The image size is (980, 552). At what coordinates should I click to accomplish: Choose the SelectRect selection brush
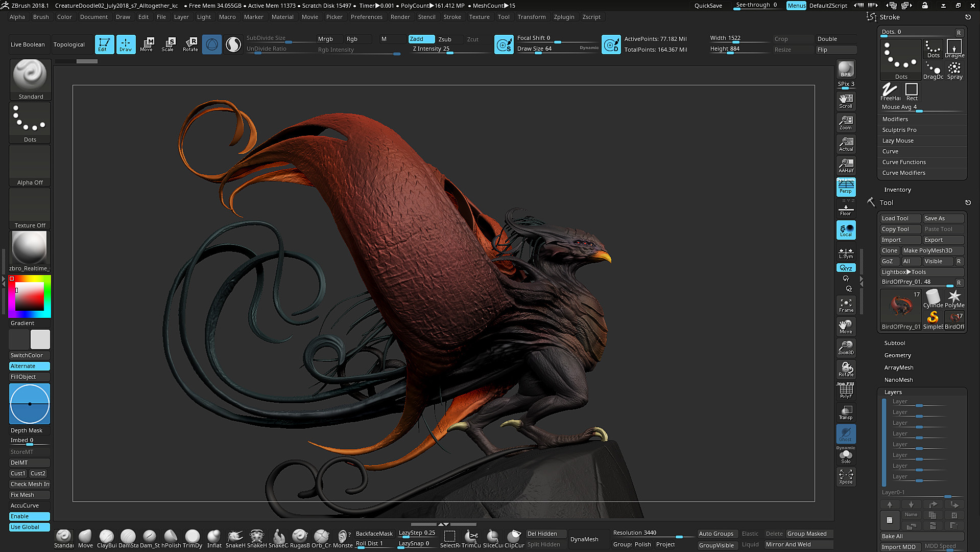pos(450,539)
